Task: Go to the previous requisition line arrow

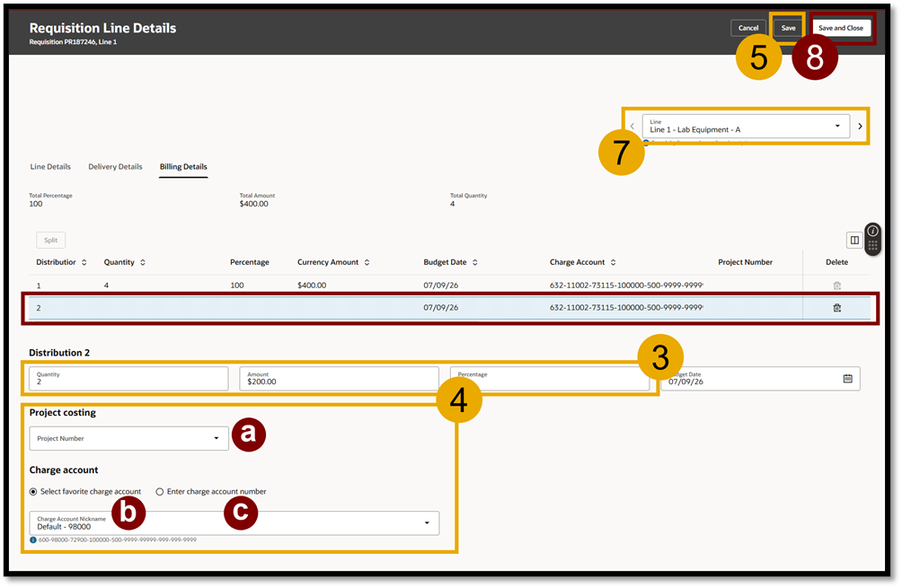Action: [632, 127]
